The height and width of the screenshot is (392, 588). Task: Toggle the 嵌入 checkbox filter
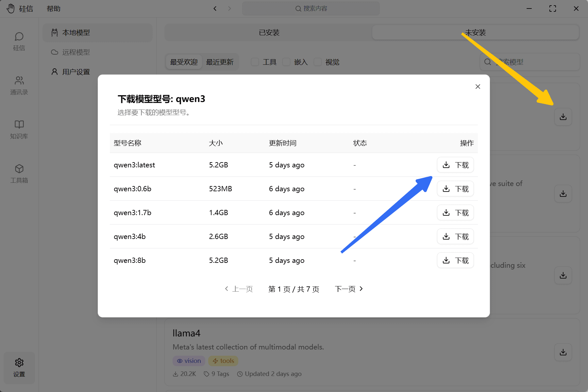point(286,62)
